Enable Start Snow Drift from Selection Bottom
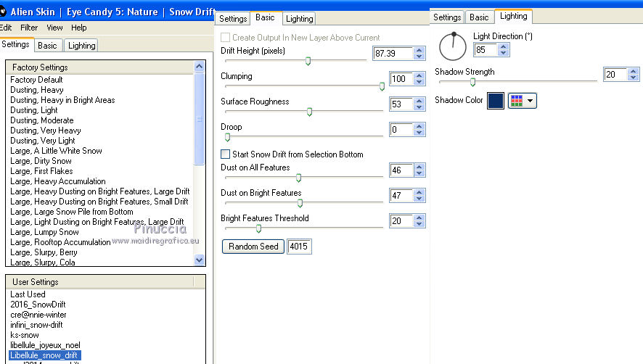The height and width of the screenshot is (364, 643). [x=225, y=154]
